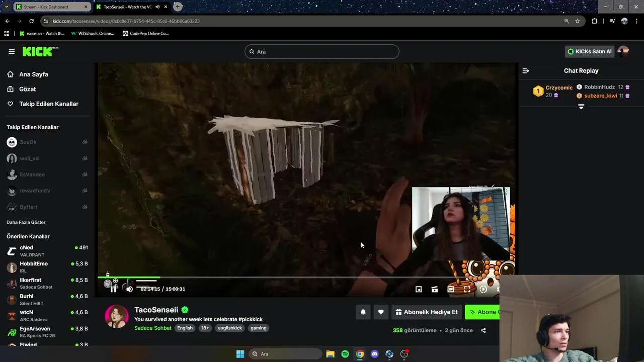This screenshot has width=644, height=362.
Task: Focus the Kick Ara search field
Action: (x=322, y=51)
